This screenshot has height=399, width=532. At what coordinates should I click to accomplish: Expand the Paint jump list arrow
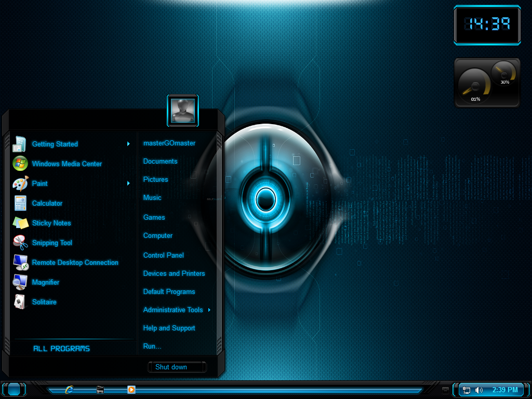(129, 183)
